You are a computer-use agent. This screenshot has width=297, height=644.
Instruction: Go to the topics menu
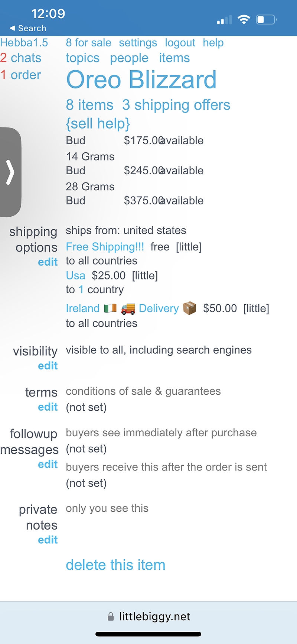[82, 58]
